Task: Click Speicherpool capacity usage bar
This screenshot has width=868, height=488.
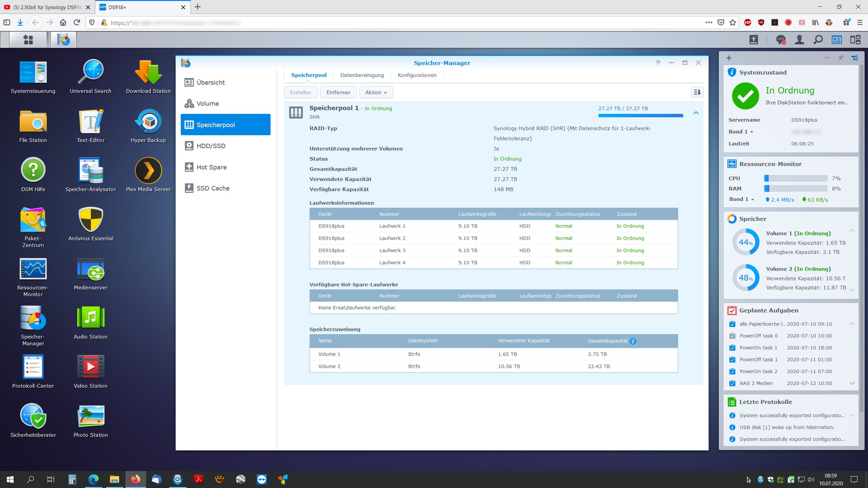Action: click(640, 116)
